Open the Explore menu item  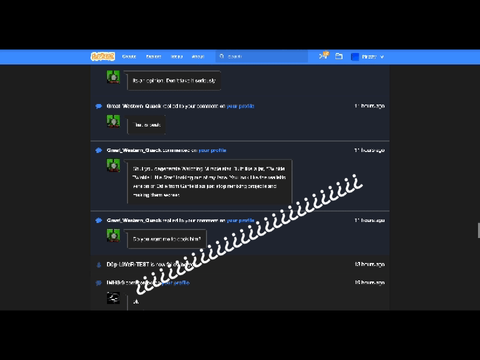154,56
